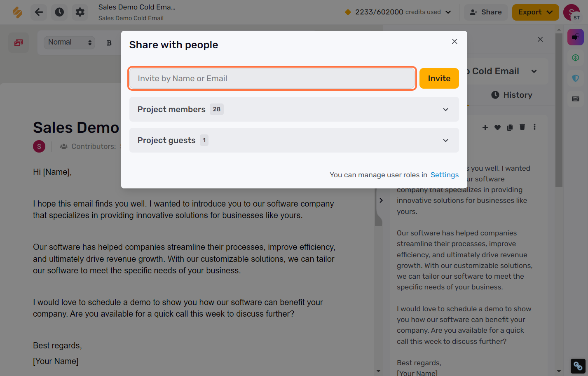Viewport: 588px width, 376px height.
Task: Close the right side panel
Action: click(540, 39)
